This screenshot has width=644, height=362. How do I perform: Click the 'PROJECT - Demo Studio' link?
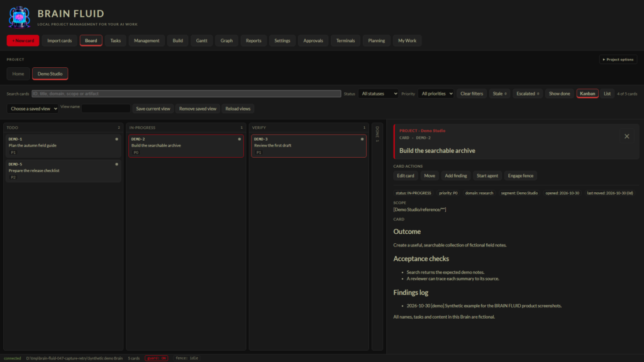click(422, 131)
